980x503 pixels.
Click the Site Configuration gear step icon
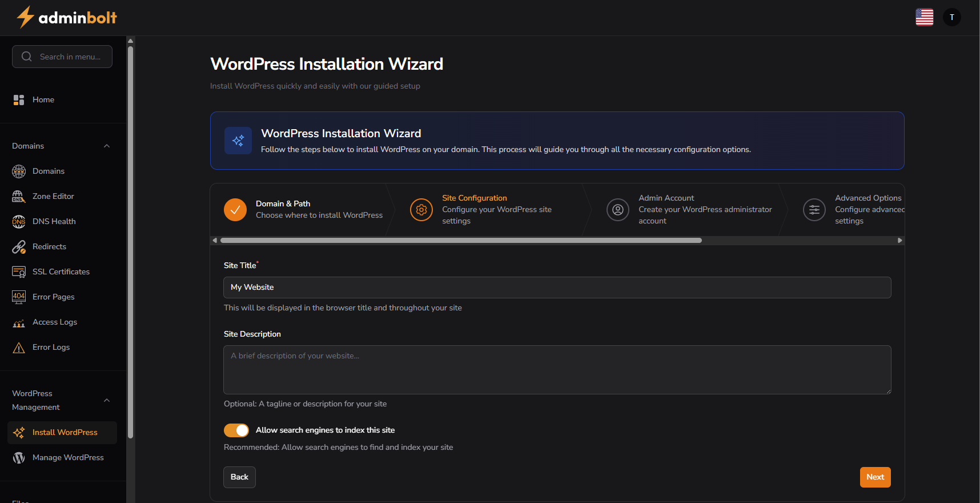421,210
